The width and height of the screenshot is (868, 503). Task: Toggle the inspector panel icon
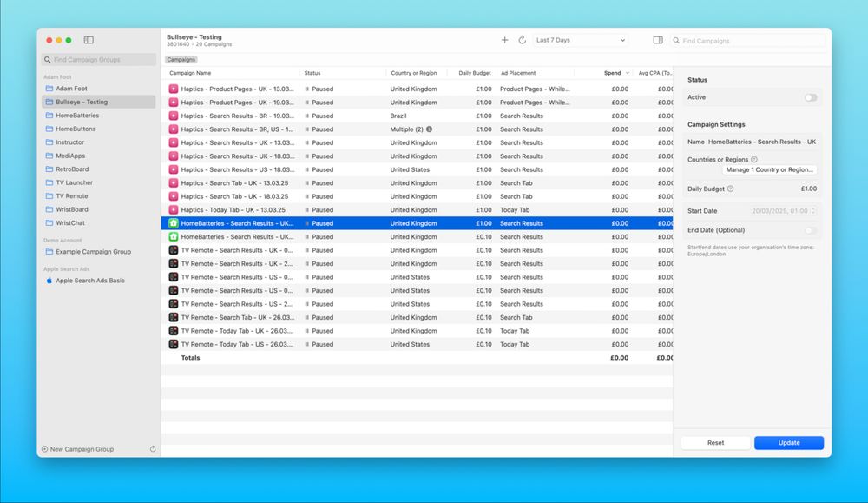(658, 40)
